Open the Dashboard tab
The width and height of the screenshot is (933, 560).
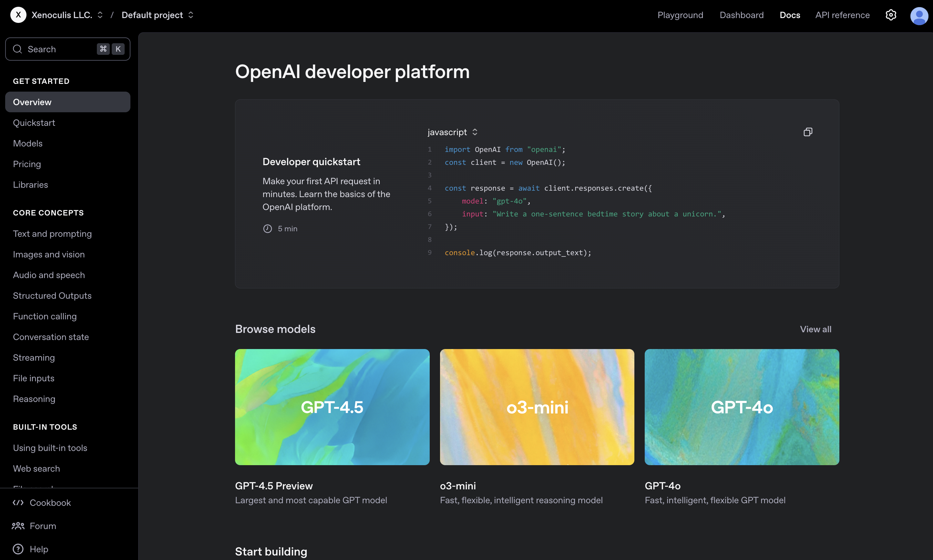[741, 15]
